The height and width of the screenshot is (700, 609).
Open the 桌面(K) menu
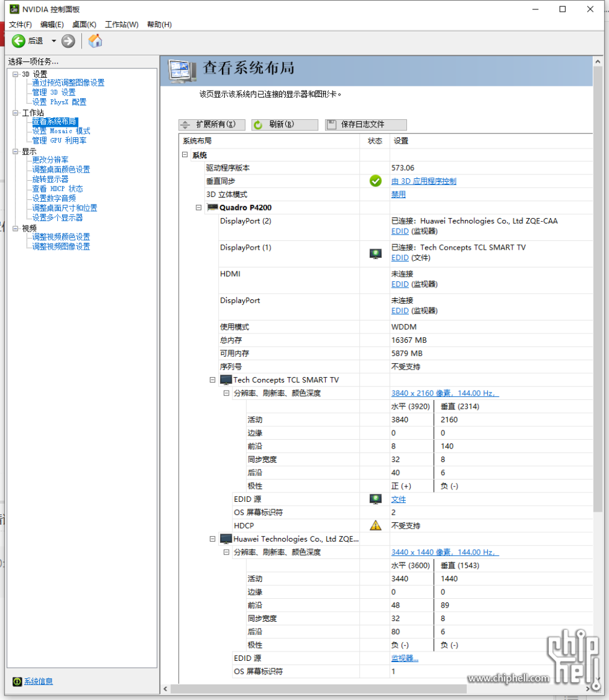click(x=84, y=25)
